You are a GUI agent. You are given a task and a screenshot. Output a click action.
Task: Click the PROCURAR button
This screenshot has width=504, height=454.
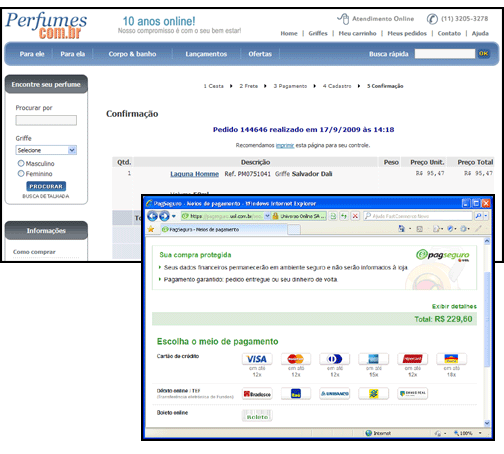coord(46,186)
